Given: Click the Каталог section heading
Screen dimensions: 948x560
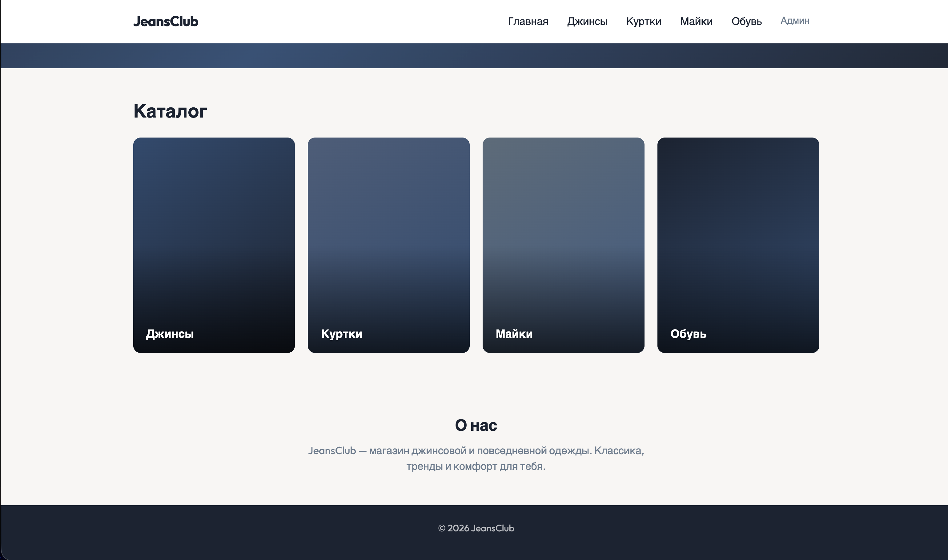Looking at the screenshot, I should [170, 111].
